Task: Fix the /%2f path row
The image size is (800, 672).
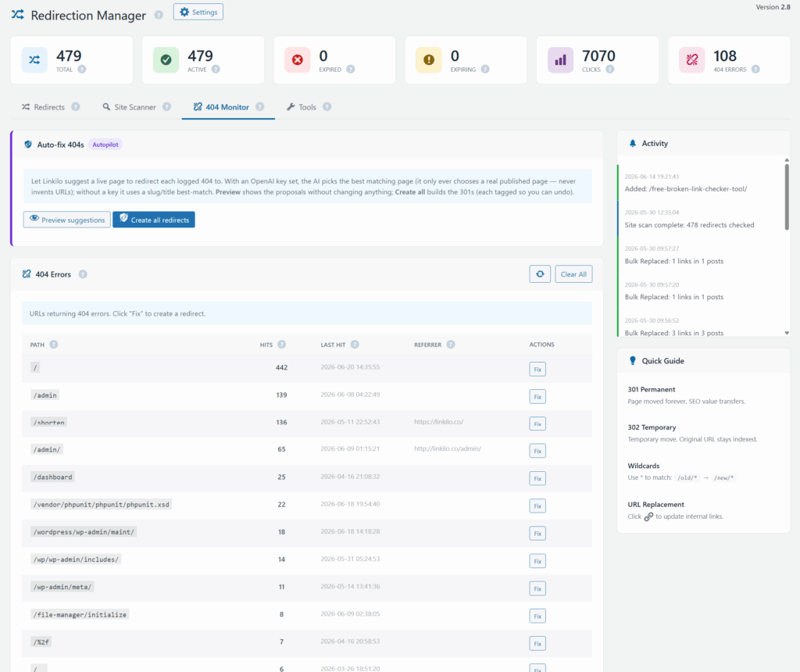Action: pyautogui.click(x=537, y=643)
